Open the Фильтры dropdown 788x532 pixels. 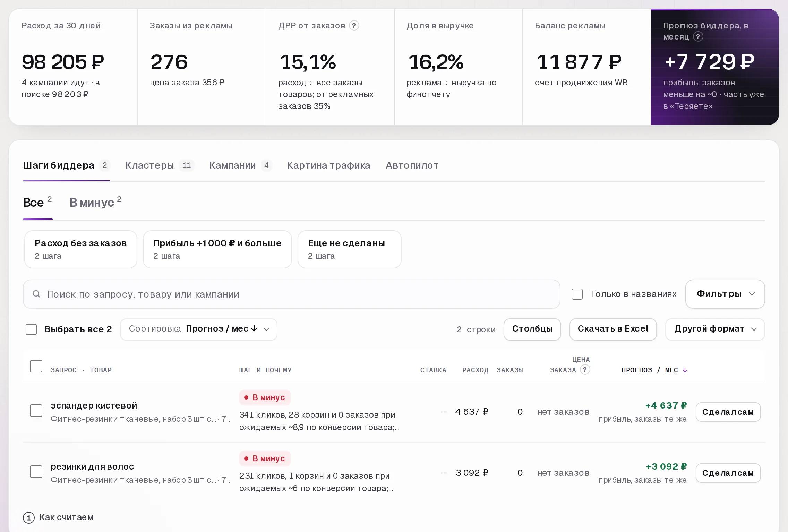(x=725, y=294)
